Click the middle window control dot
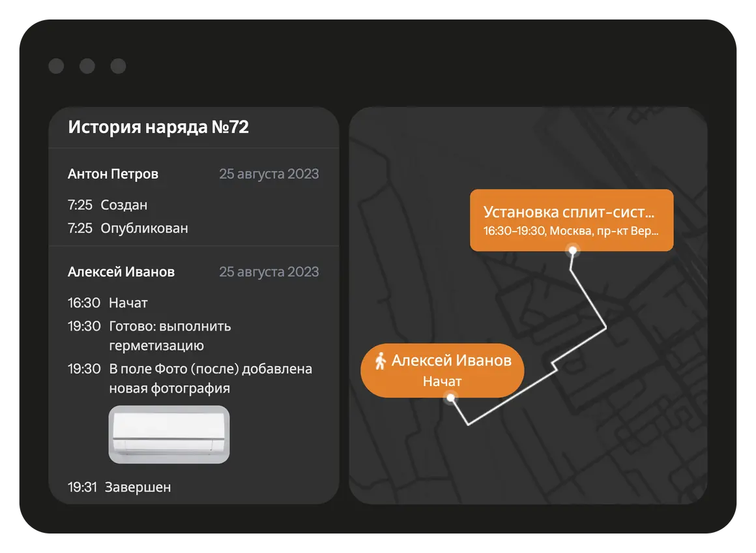Viewport: 756px width, 553px height. tap(87, 66)
